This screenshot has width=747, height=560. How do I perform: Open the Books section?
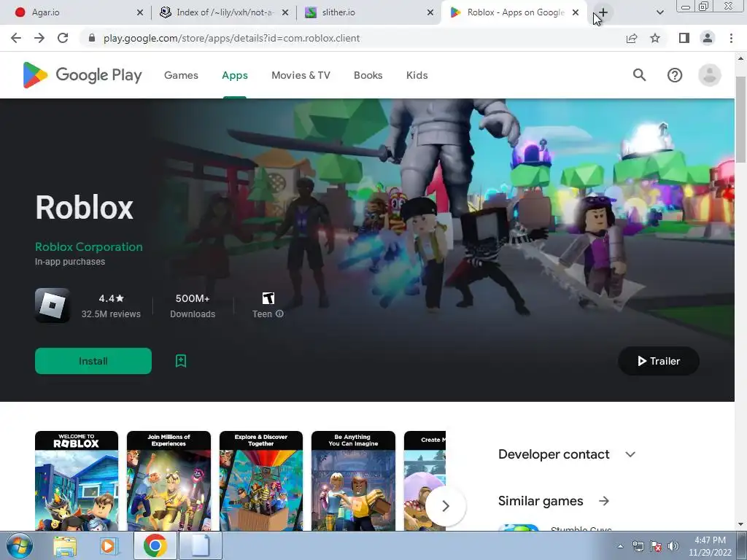(x=368, y=75)
